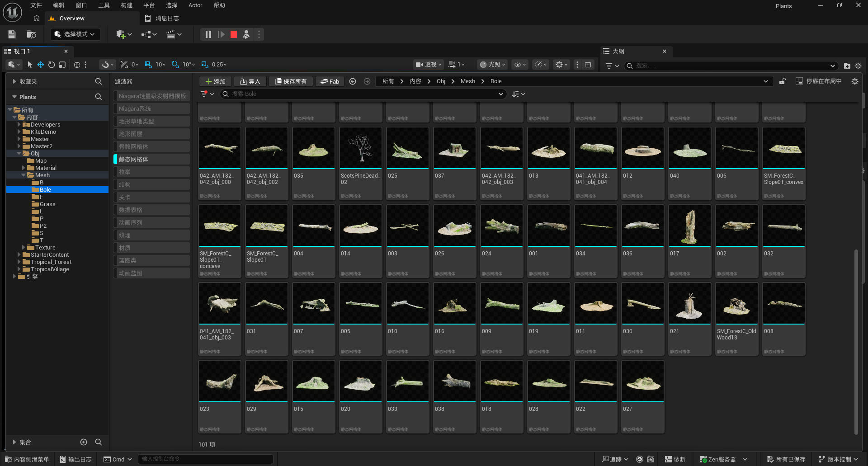Open the outliner settings gear
868x466 pixels.
coord(858,66)
